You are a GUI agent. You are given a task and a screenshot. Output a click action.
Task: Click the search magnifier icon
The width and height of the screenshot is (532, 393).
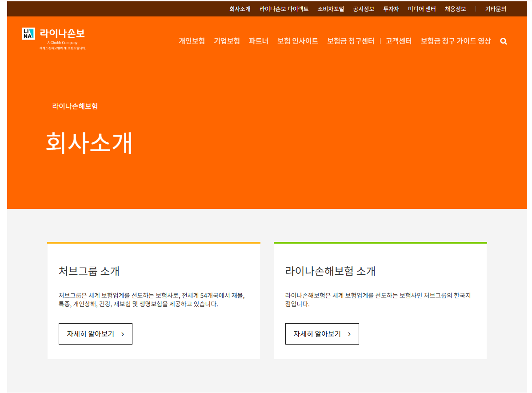504,41
